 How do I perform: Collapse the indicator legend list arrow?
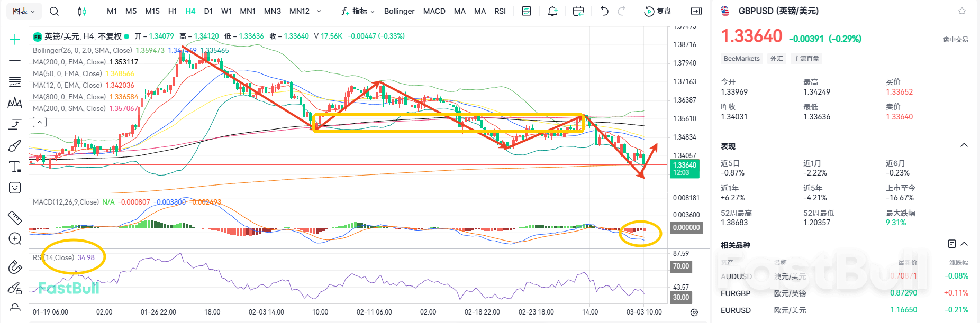pos(40,123)
